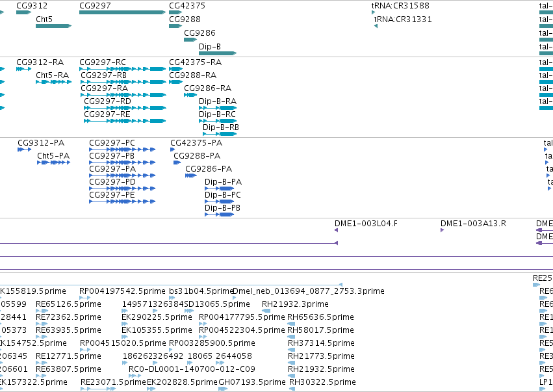
Task: Select protein CG9297-PE
Action: (x=122, y=202)
